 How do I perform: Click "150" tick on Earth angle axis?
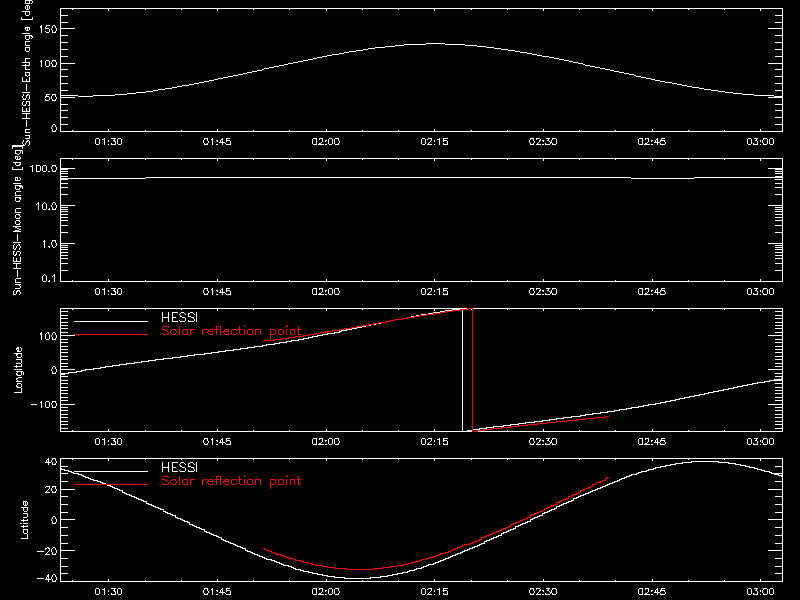[x=48, y=29]
